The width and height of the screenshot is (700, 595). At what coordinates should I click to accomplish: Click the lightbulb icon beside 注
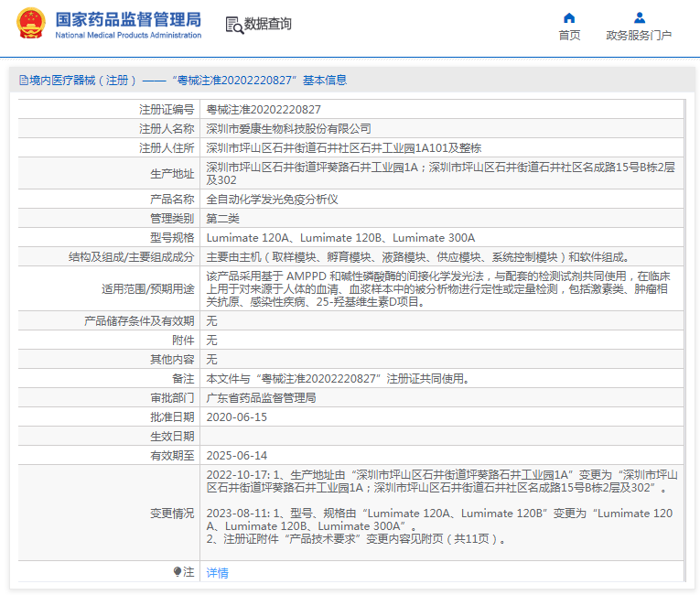[178, 571]
